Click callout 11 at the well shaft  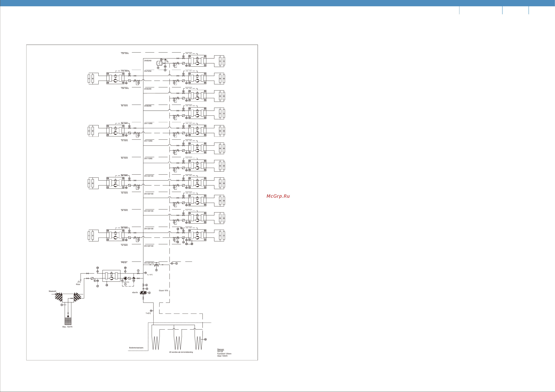(x=62, y=305)
